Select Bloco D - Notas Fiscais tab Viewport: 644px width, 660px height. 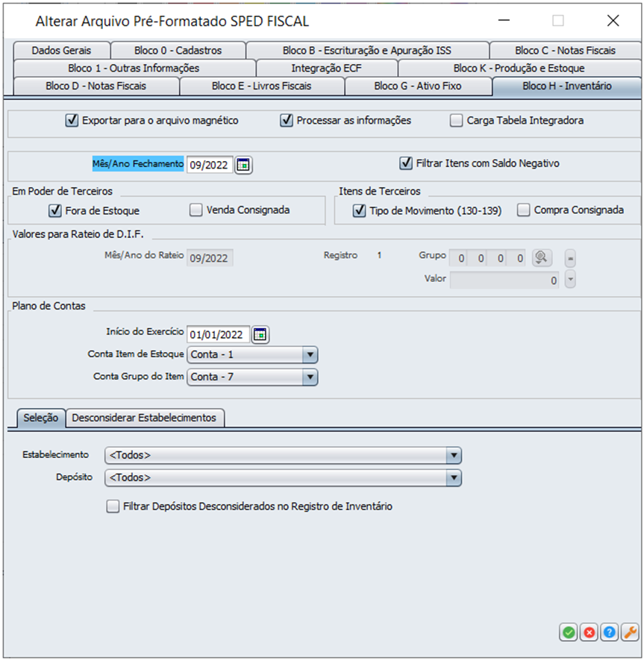[96, 86]
